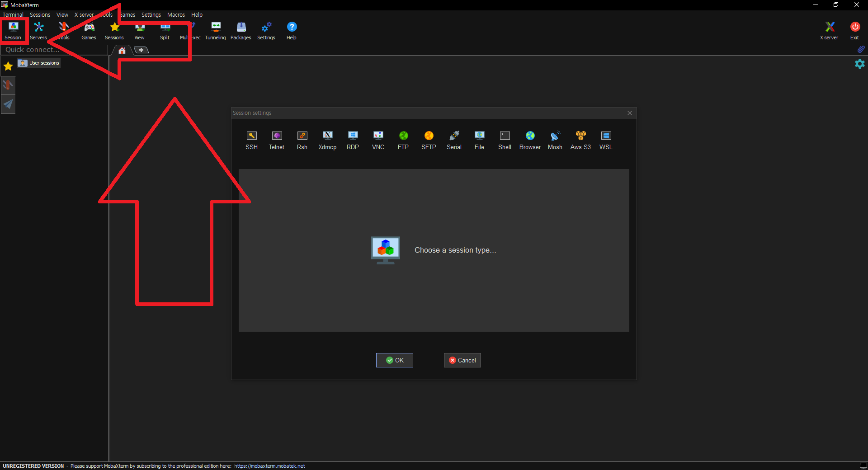
Task: Choose the File session icon
Action: tap(479, 141)
